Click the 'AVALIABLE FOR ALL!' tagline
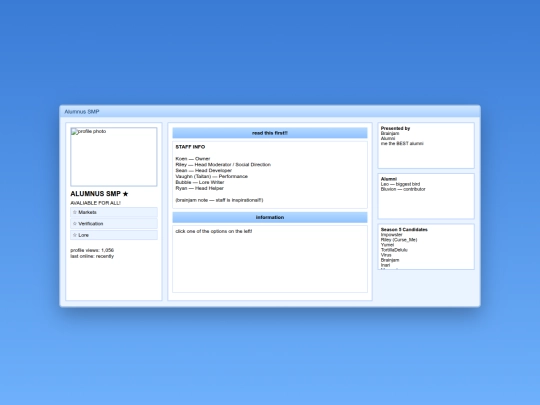The height and width of the screenshot is (405, 540). (x=95, y=203)
